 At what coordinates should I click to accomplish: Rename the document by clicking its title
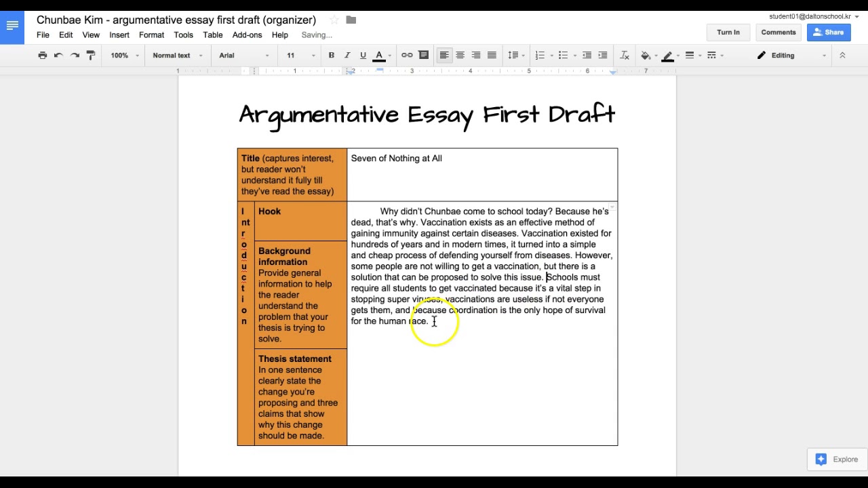click(x=176, y=20)
